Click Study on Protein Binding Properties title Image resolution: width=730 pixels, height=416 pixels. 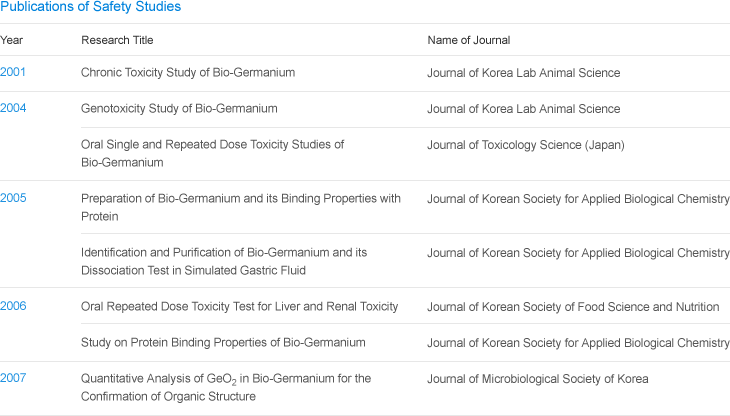(x=223, y=342)
